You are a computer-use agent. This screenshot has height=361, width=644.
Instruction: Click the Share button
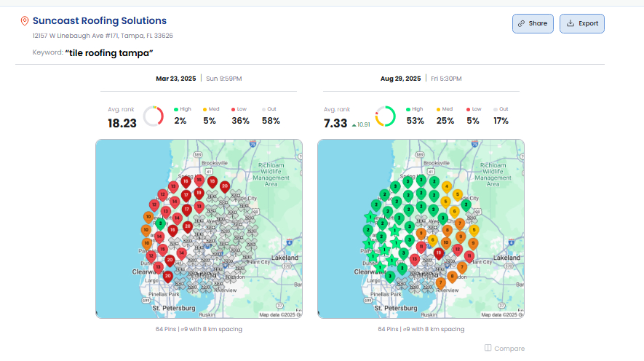tap(533, 23)
